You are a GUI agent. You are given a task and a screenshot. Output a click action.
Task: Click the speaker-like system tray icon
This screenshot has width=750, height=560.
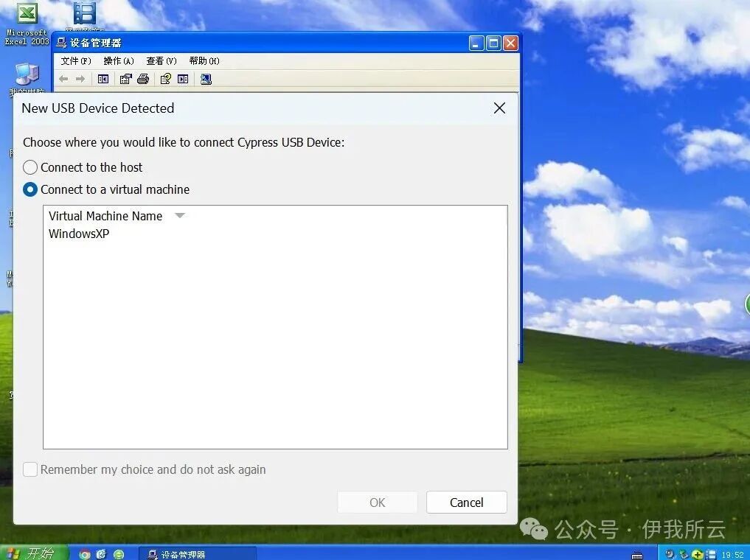click(x=670, y=554)
